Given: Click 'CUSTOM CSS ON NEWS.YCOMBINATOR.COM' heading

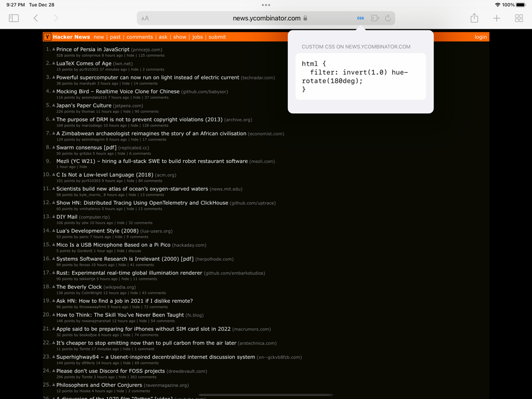Looking at the screenshot, I should [356, 47].
